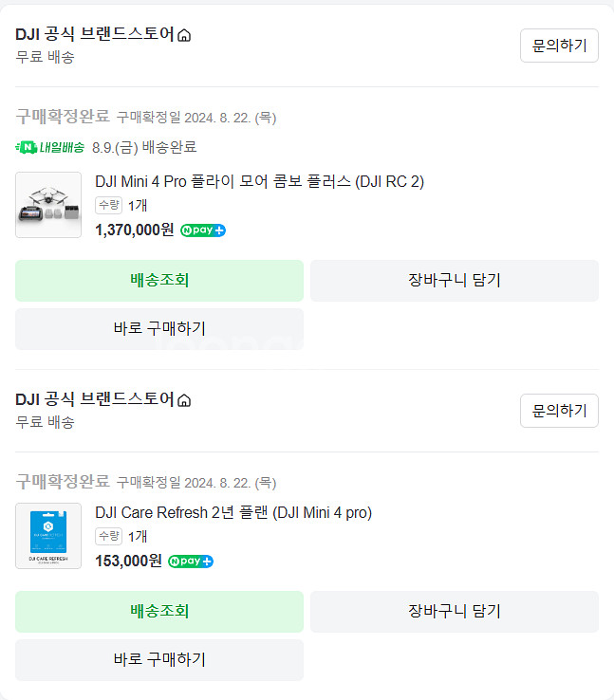This screenshot has width=614, height=700.
Task: Add Mini 4 Pro combo via 장바구니 담기
Action: 454,280
